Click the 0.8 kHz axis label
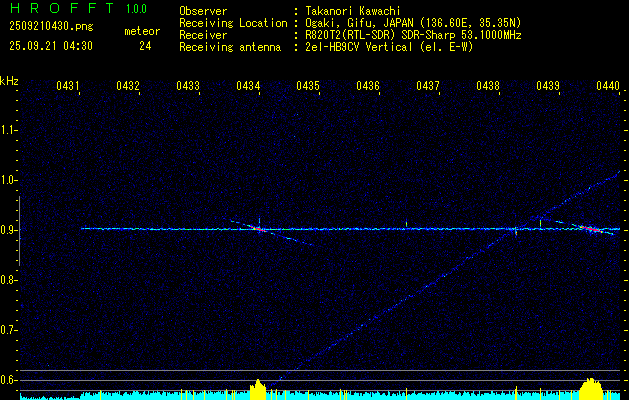 pos(8,280)
